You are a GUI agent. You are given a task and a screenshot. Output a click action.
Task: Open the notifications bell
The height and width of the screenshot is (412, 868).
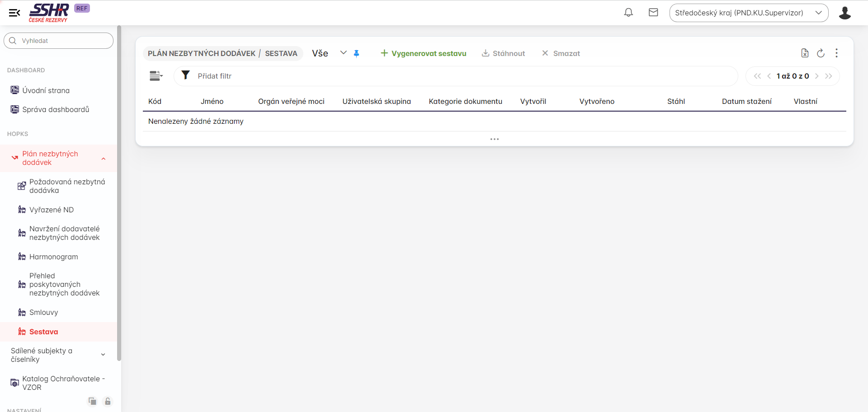[628, 13]
